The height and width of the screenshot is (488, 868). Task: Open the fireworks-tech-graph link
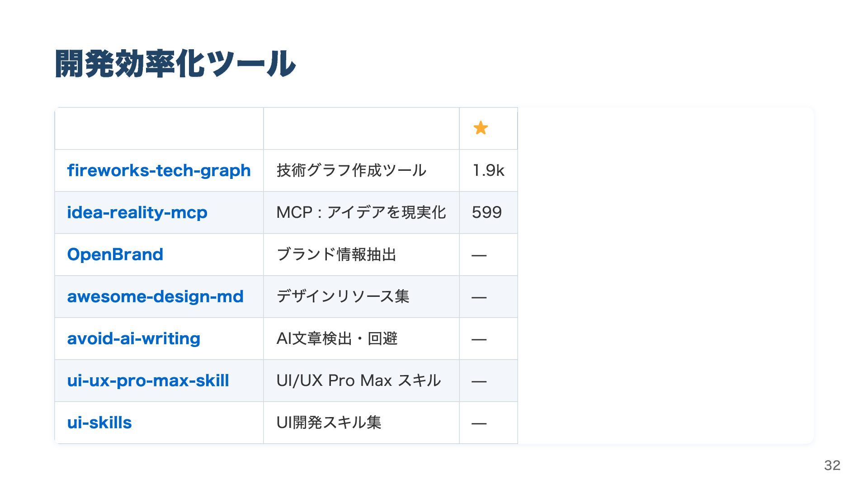pos(159,170)
